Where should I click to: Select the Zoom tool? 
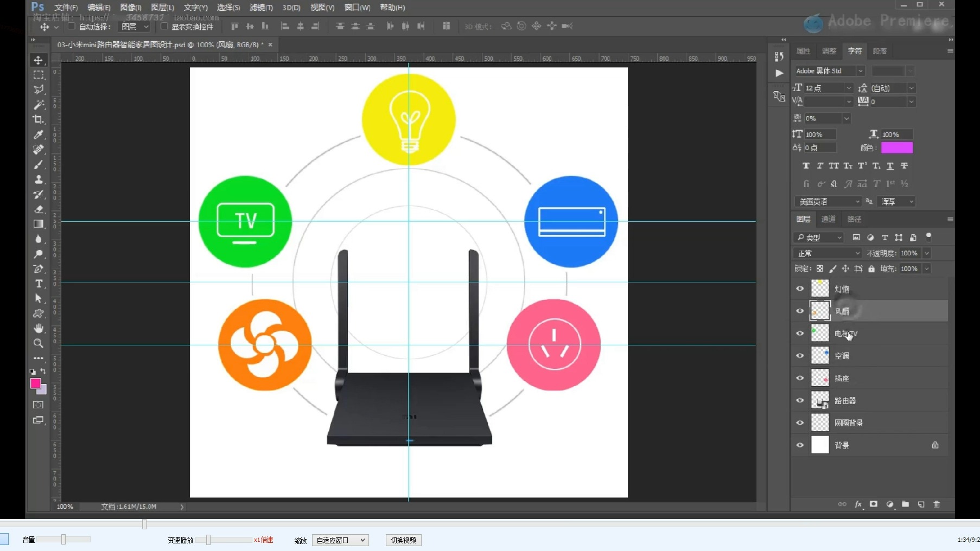[38, 343]
